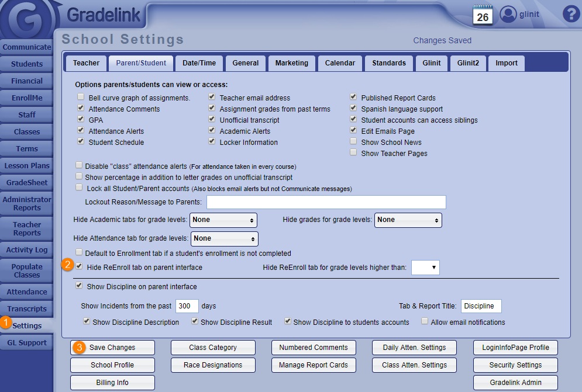
Task: Click the calendar icon showing 26
Action: (483, 15)
